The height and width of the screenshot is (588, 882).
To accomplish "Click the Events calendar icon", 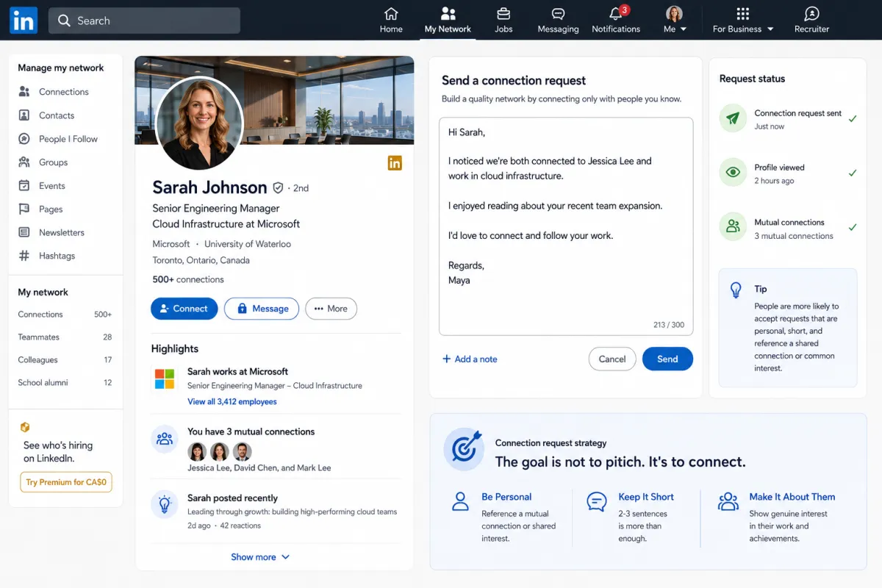I will [24, 186].
